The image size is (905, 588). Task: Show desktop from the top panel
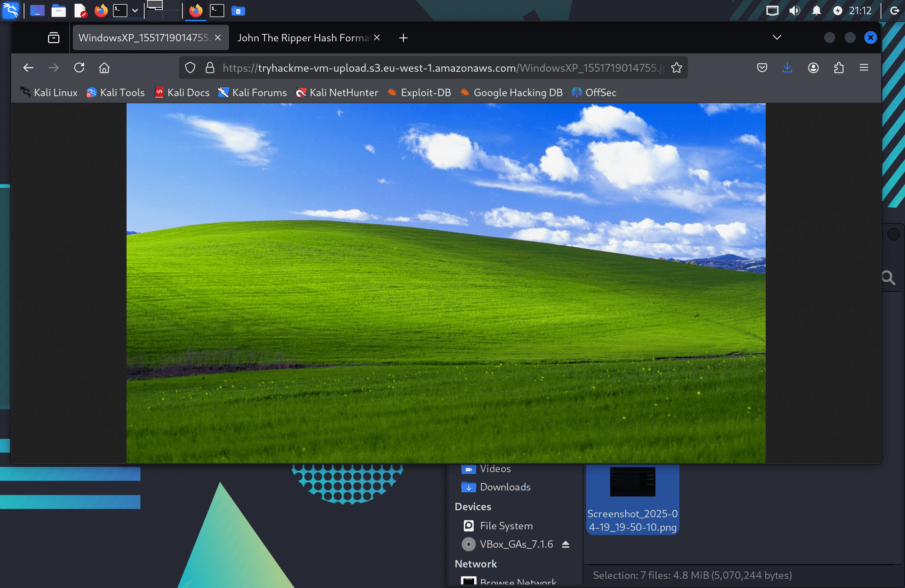pyautogui.click(x=37, y=11)
